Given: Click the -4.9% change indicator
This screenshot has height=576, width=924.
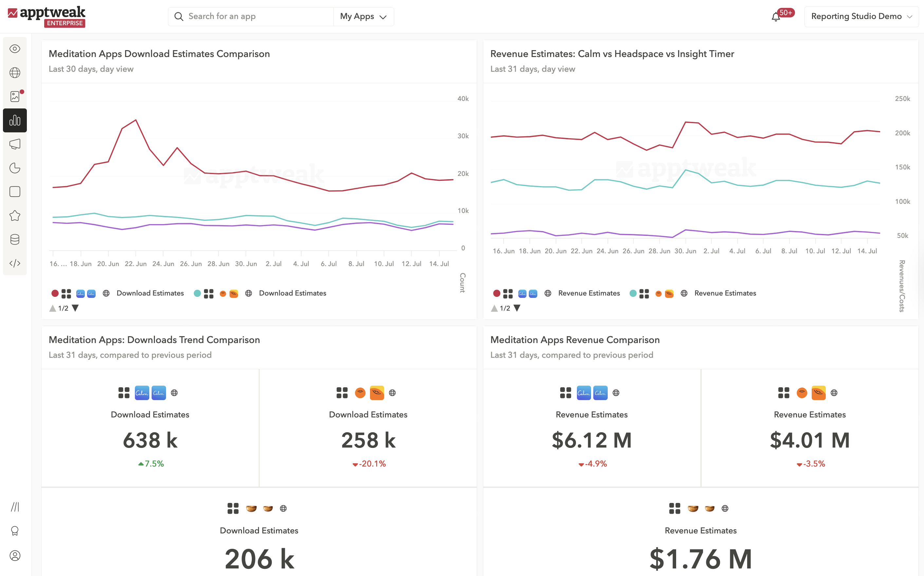Looking at the screenshot, I should tap(592, 464).
